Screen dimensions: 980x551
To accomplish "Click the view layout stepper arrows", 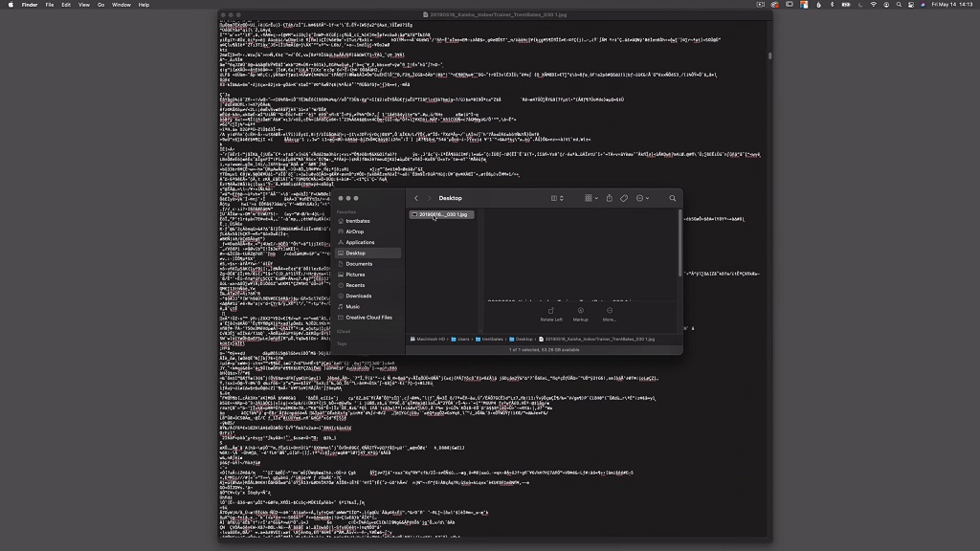I will pyautogui.click(x=561, y=198).
